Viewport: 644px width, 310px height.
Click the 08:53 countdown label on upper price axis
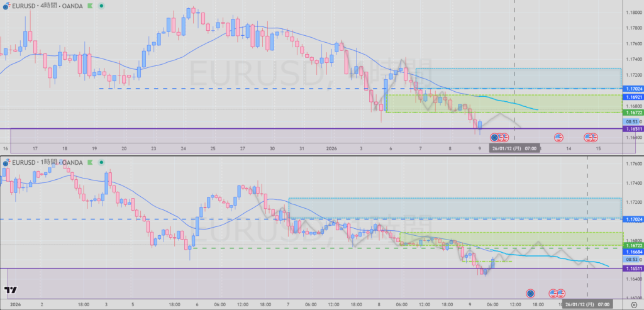(x=631, y=121)
